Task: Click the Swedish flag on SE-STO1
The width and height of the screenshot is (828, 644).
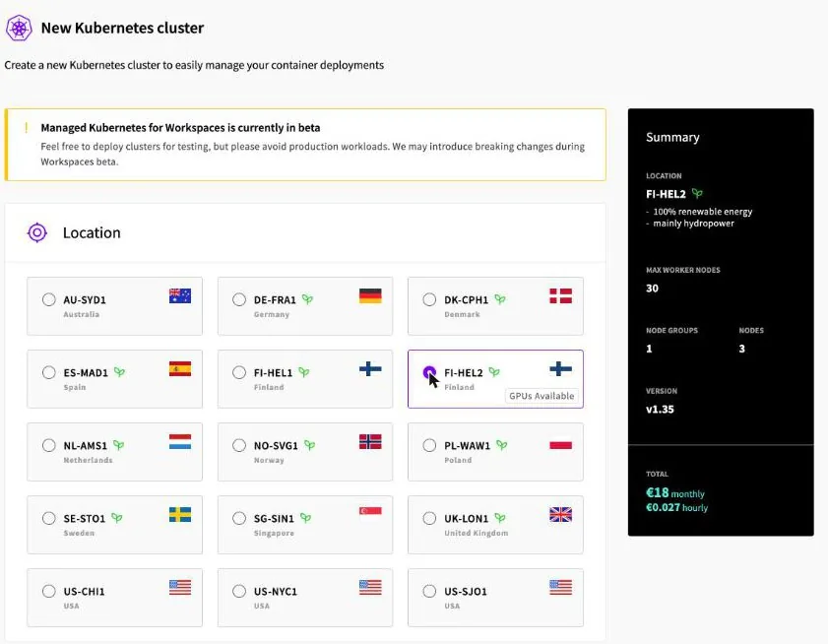Action: pos(180,515)
